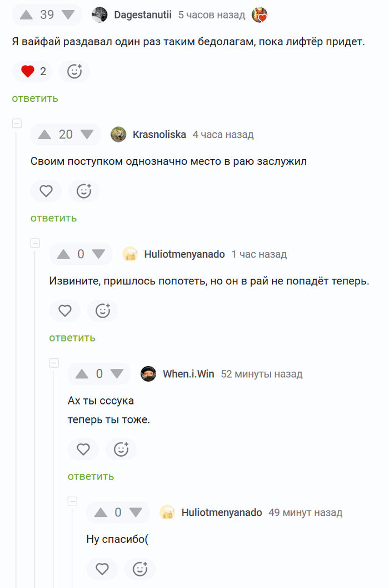Viewport: 389px width, 588px height.
Task: Add emoji reaction to Krasnoliska comment
Action: 84,191
